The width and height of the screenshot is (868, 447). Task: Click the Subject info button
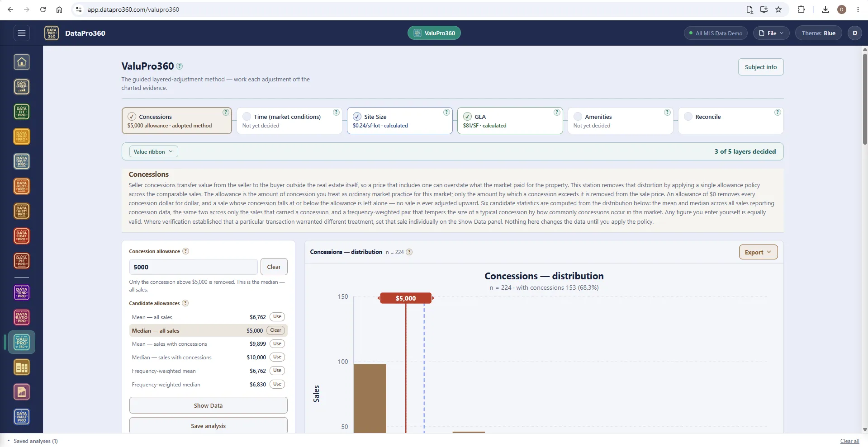(761, 67)
